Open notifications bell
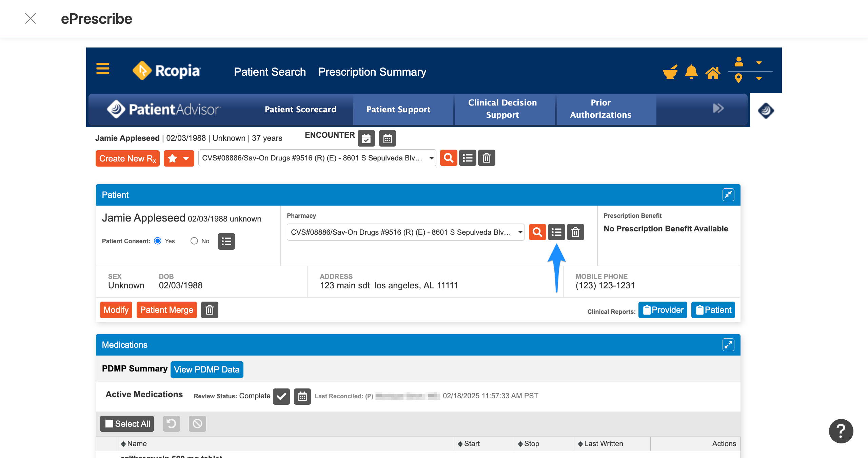The width and height of the screenshot is (868, 458). (691, 72)
